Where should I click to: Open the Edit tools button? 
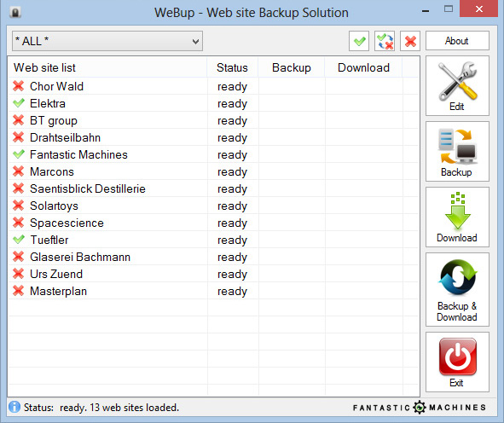tap(457, 86)
